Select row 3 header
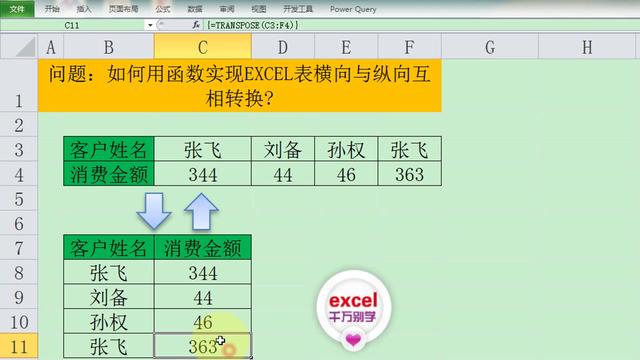The width and height of the screenshot is (640, 360). pos(19,149)
